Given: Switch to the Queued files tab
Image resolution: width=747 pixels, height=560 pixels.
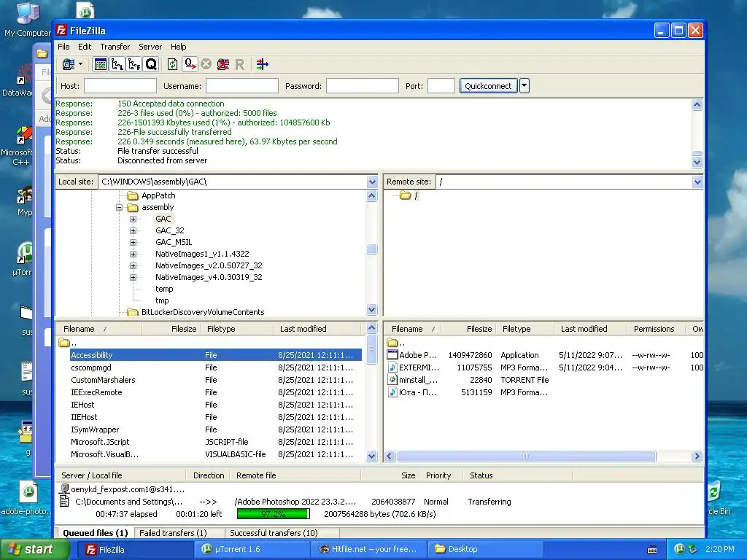Looking at the screenshot, I should pyautogui.click(x=96, y=533).
